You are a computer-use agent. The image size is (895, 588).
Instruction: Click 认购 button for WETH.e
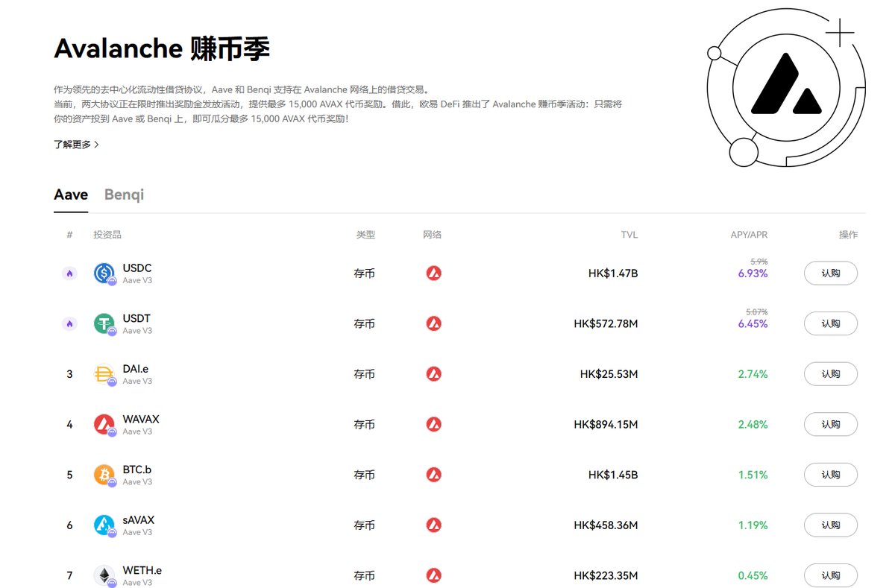(831, 575)
